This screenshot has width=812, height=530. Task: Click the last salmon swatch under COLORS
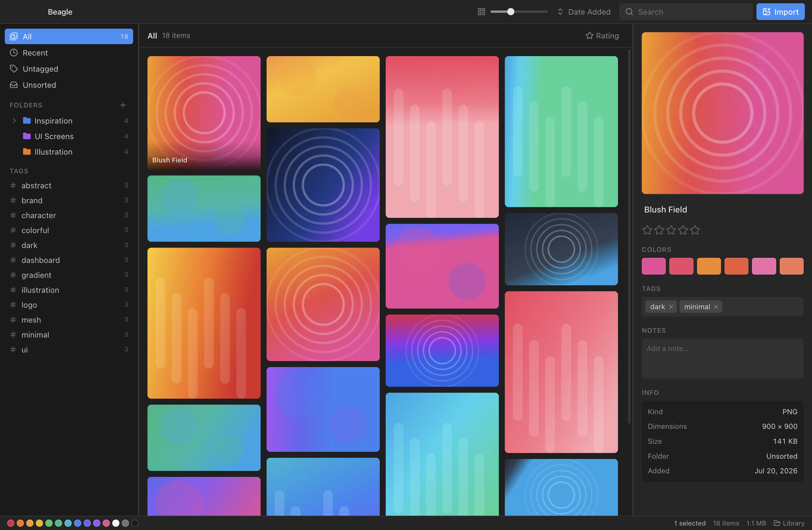click(x=791, y=266)
